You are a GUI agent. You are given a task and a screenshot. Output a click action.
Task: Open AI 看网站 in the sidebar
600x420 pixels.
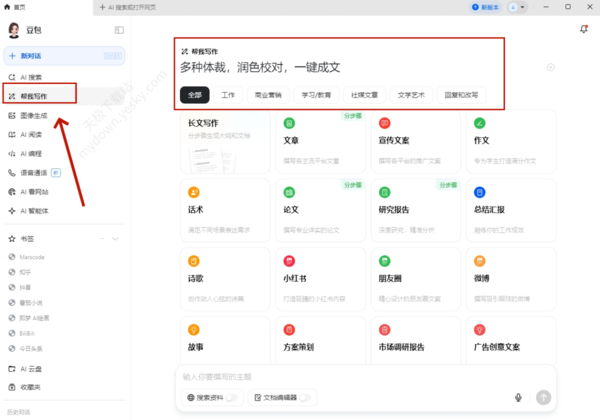64,192
